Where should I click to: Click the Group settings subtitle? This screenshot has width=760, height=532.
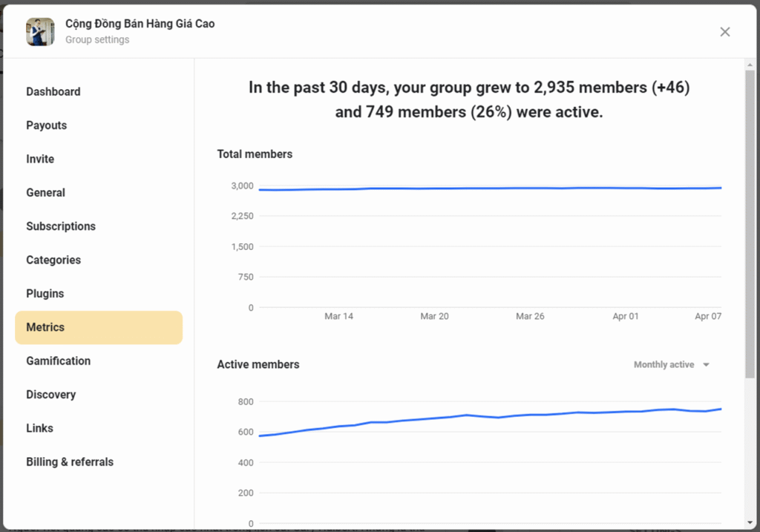pyautogui.click(x=97, y=40)
